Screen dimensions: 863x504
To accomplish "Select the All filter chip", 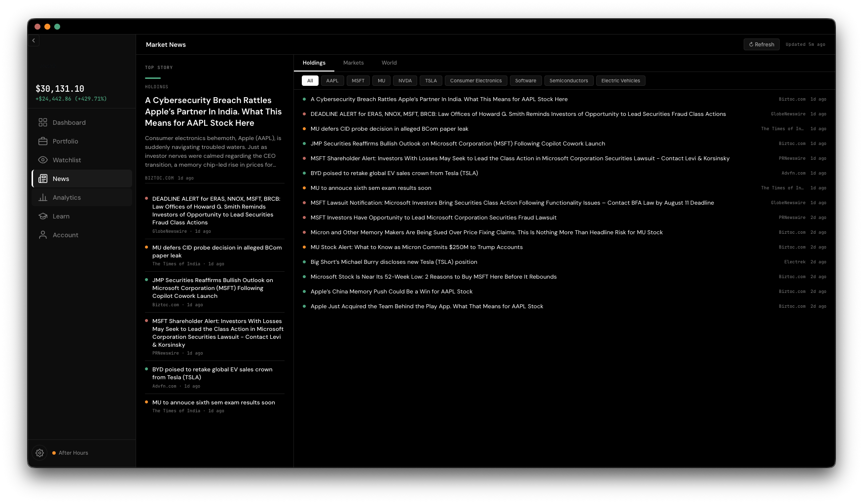I will tap(310, 81).
